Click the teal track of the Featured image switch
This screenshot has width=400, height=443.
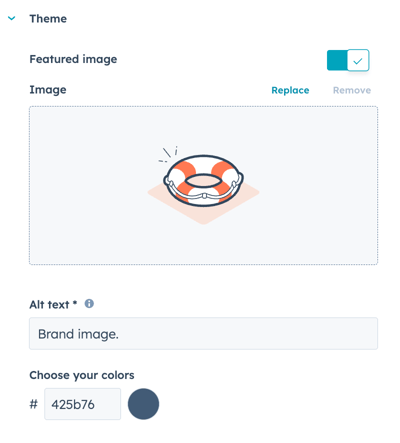click(337, 60)
